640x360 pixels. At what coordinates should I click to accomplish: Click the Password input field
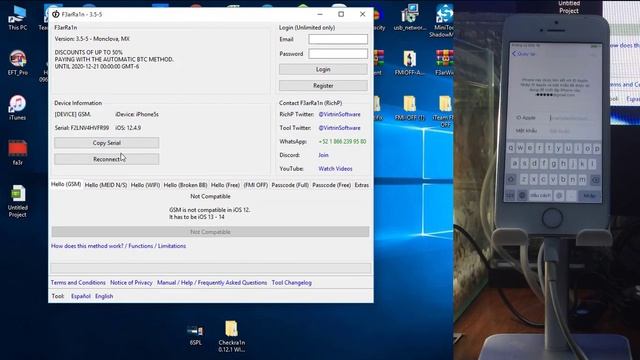[x=338, y=53]
